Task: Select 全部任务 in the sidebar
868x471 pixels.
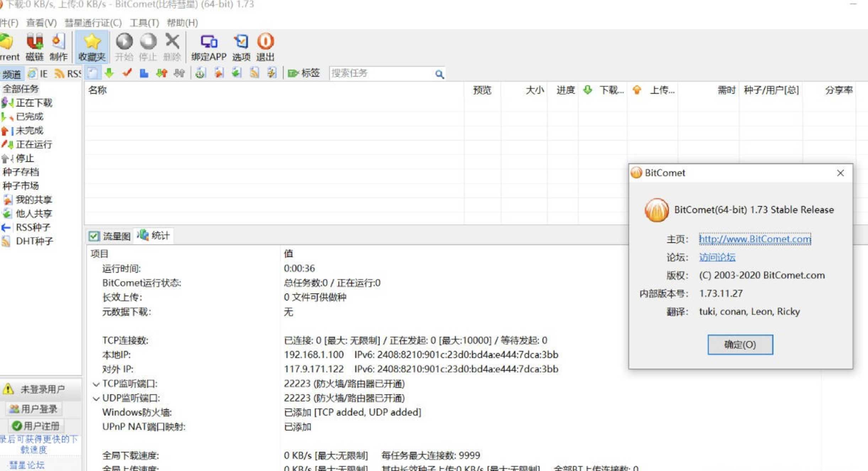Action: [x=21, y=88]
